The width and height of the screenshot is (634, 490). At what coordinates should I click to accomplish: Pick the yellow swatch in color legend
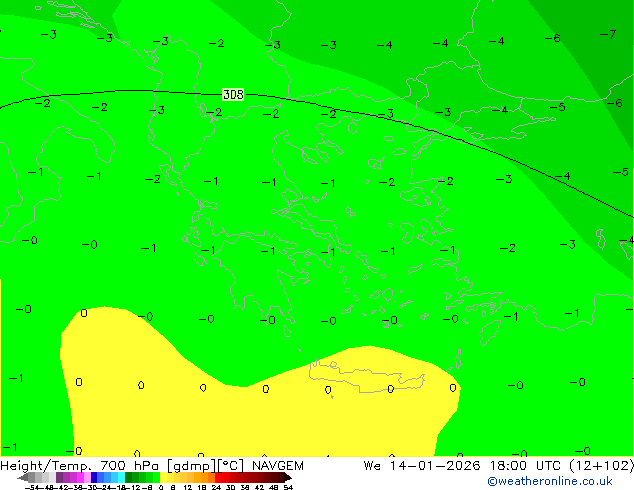164,477
